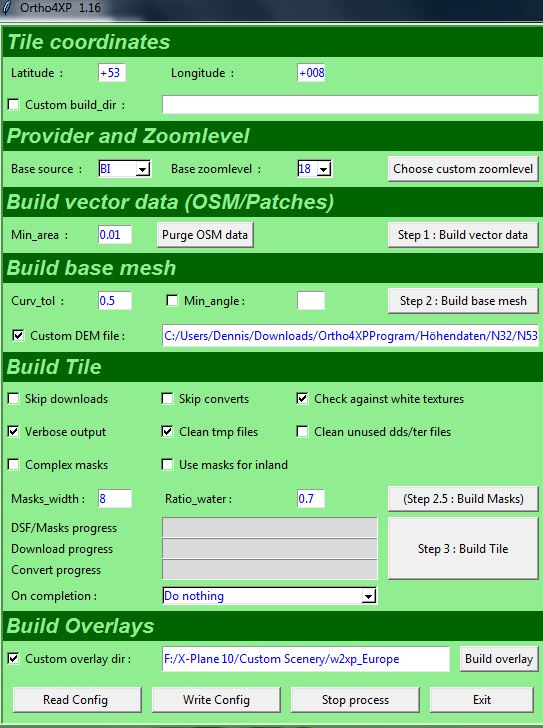Screen dimensions: 543x728
Task: Click the Ortho4XP feather icon in title bar
Action: 6,8
